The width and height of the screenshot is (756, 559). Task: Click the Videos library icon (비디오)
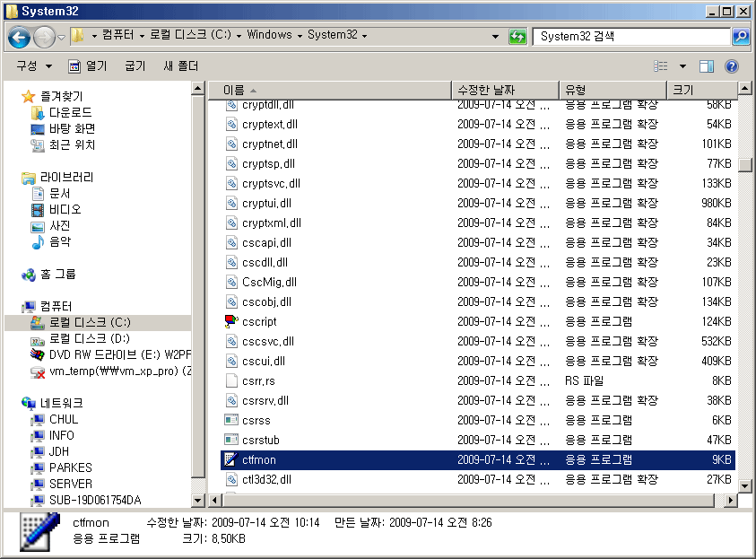38,210
